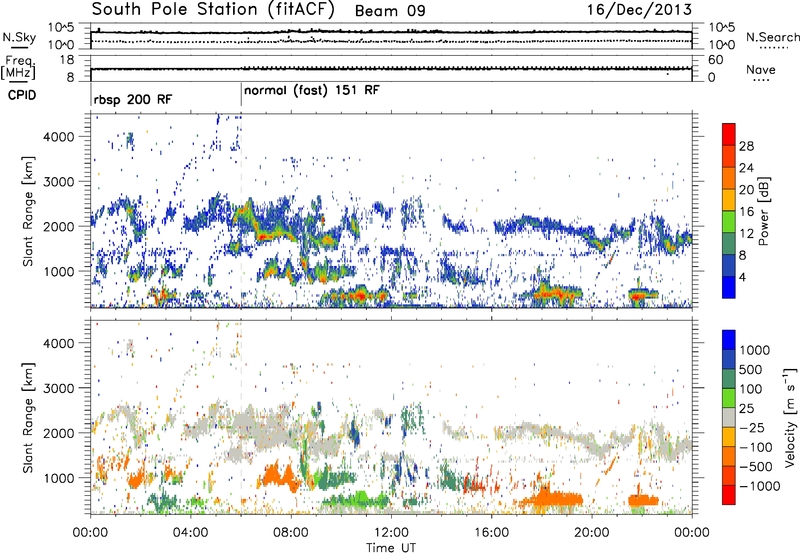Click the power panel's Slant Range [km] label
800x554 pixels.
[28, 211]
